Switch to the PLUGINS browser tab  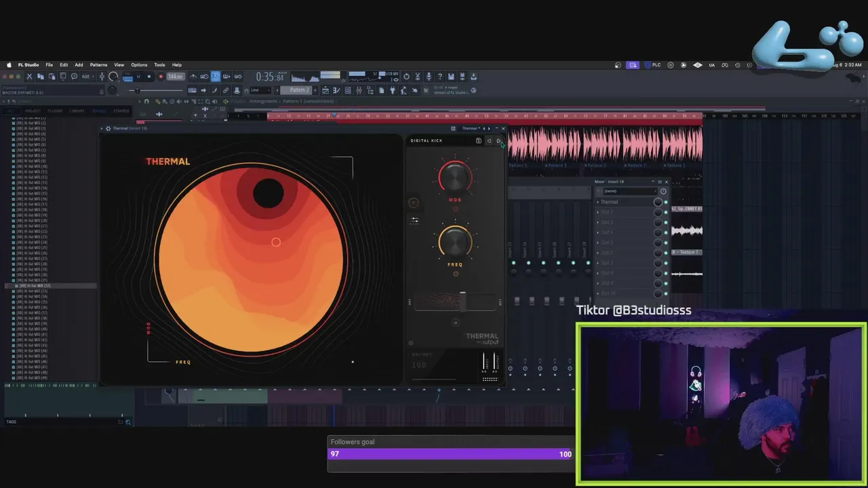coord(55,110)
